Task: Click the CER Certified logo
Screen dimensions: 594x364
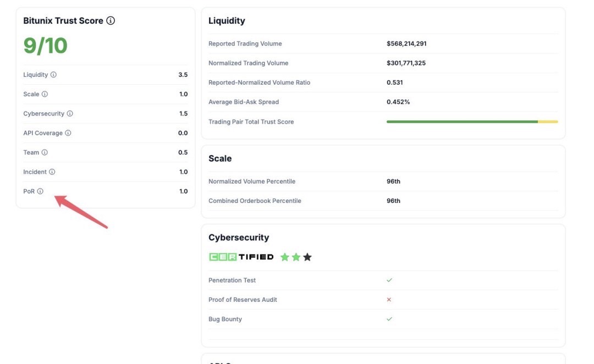Action: coord(241,257)
